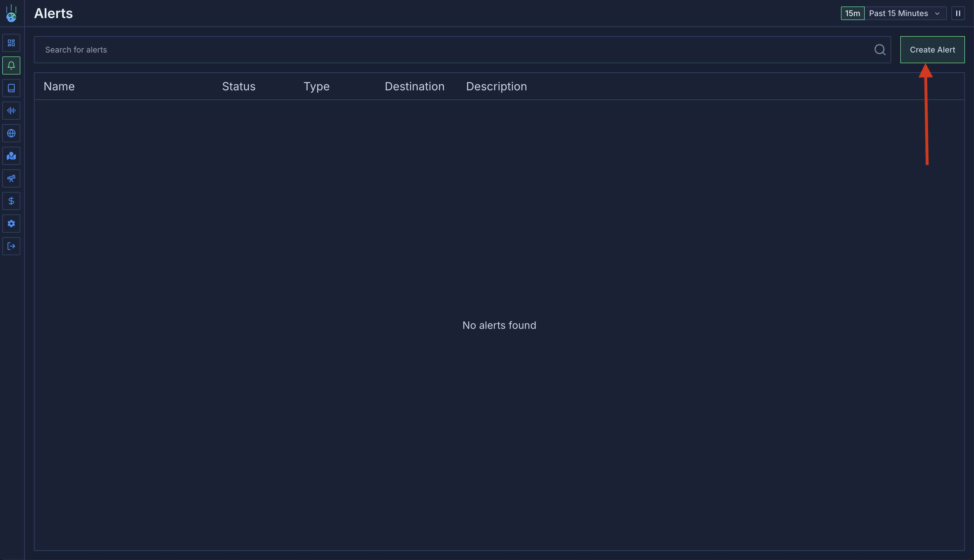Click the Destination column header
Screen dimensions: 974x560
click(x=414, y=87)
